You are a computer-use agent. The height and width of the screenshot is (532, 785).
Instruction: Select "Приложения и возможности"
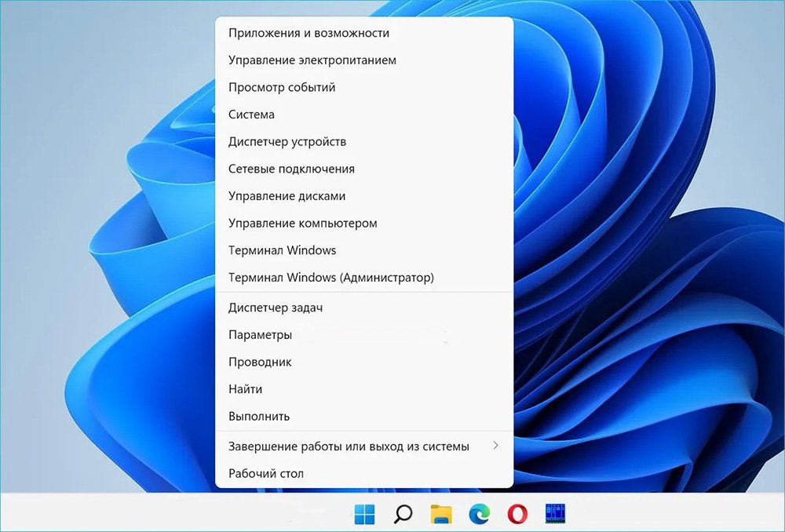click(x=364, y=33)
